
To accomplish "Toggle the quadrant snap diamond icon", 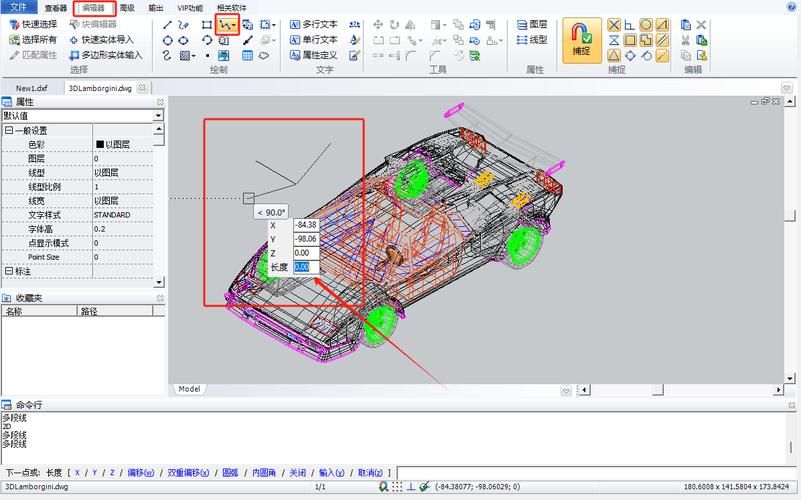I will point(630,55).
